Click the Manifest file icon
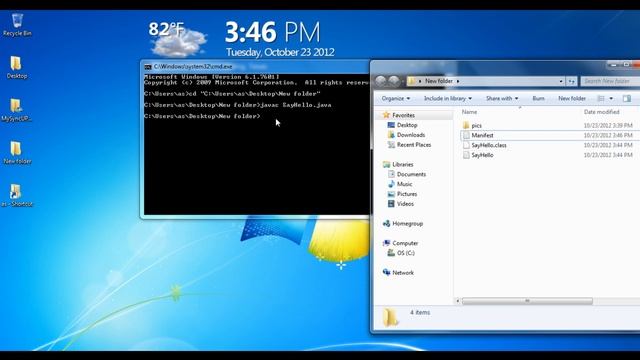Viewport: 640px width, 360px height. pyautogui.click(x=466, y=135)
